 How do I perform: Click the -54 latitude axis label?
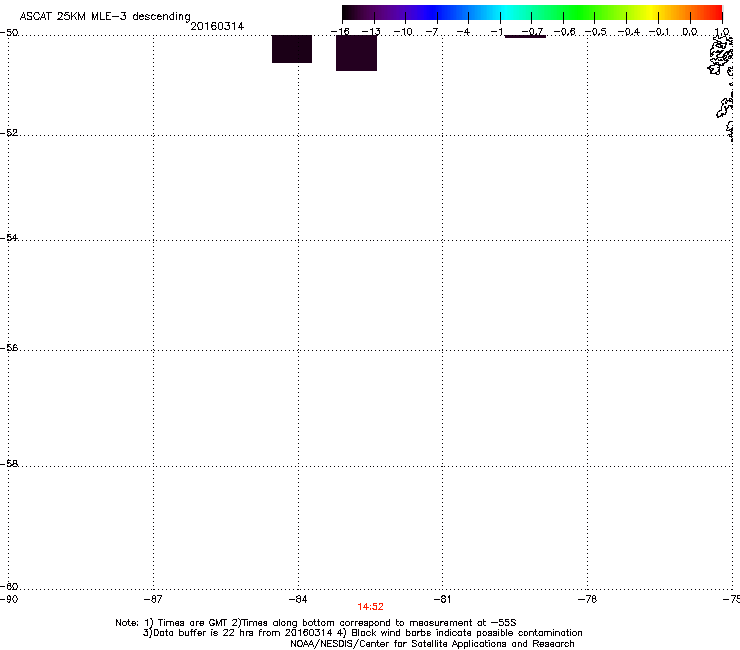(9, 237)
